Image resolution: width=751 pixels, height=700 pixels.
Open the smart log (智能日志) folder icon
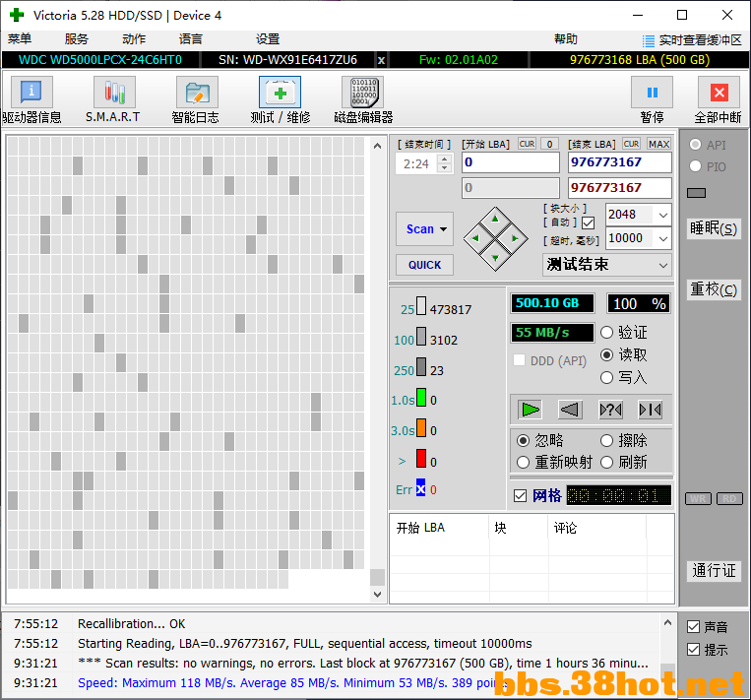tap(197, 93)
